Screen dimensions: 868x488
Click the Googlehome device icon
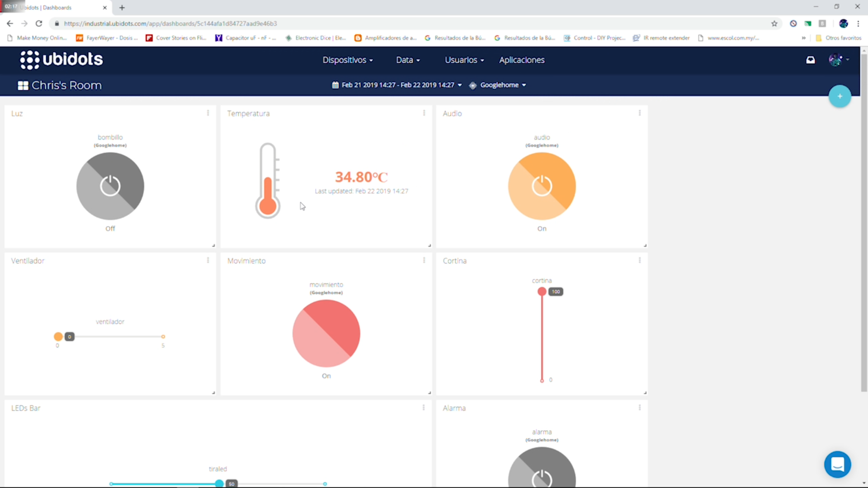tap(473, 85)
